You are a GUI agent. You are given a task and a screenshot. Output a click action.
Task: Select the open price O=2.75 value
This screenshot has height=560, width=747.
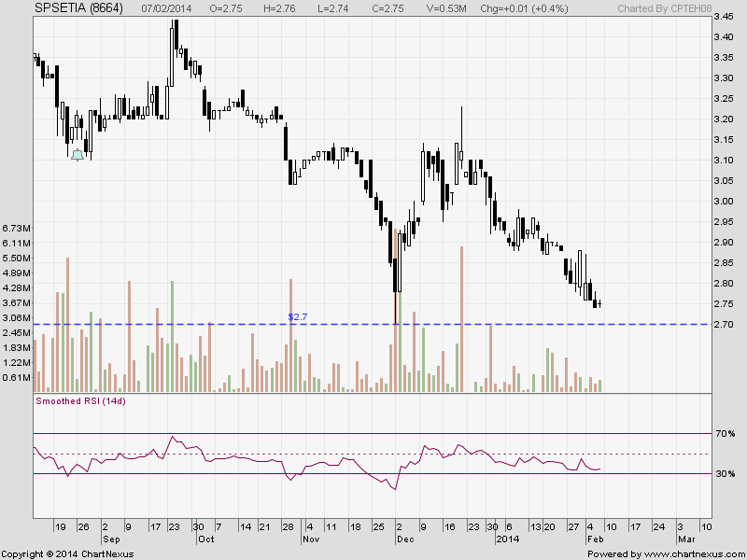(226, 8)
